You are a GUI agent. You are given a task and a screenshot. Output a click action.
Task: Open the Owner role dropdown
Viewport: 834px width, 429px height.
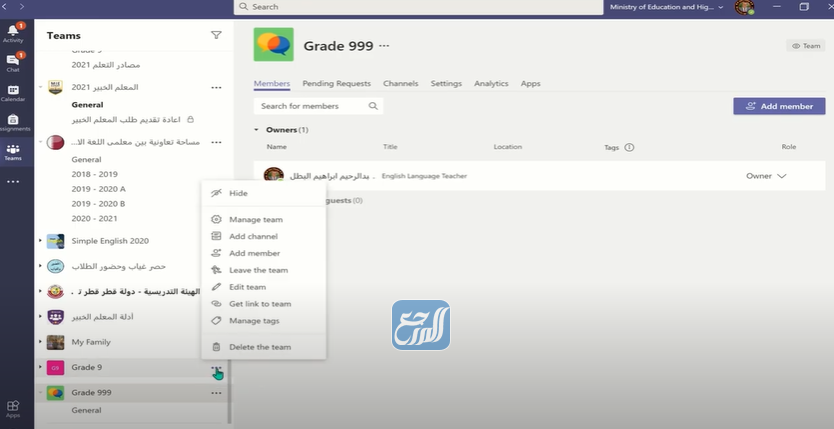click(x=766, y=176)
